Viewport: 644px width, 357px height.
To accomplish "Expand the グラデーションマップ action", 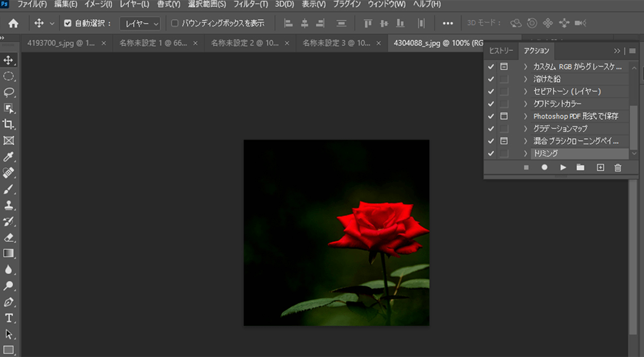I will click(x=525, y=129).
